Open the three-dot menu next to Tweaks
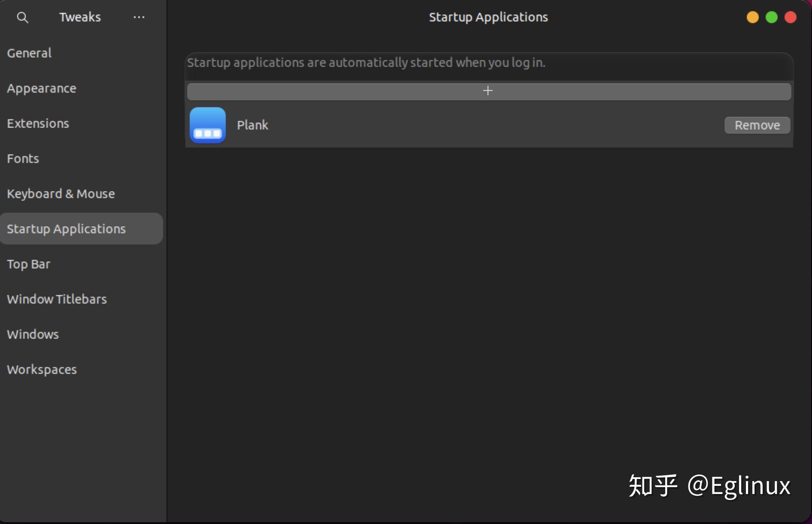The height and width of the screenshot is (524, 812). (138, 17)
